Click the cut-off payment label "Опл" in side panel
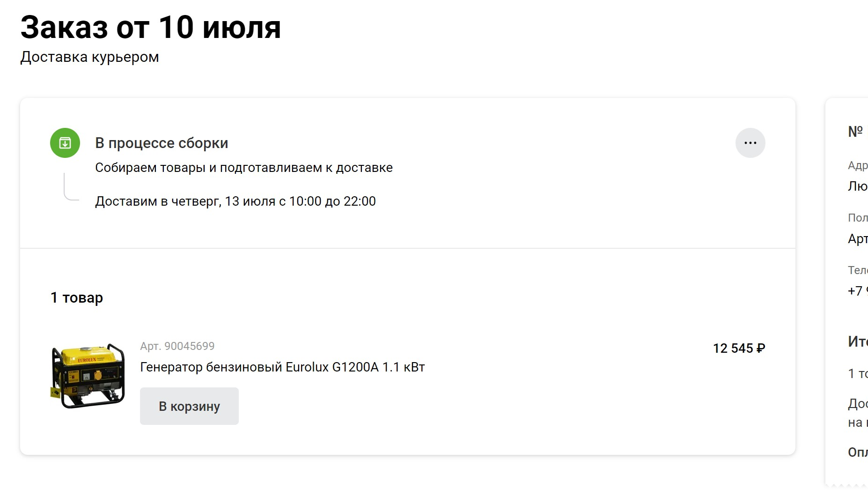Screen dimensions: 868x490 click(858, 452)
